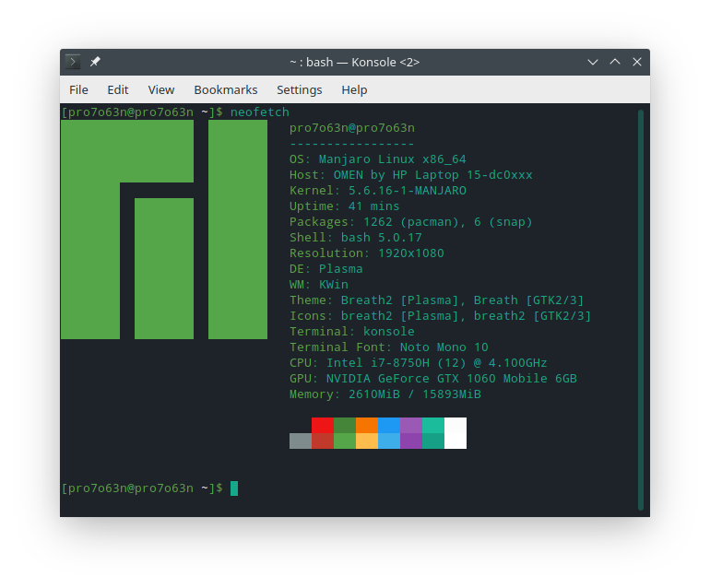Click the 'Host: OMEN by HP Laptop' line
The height and width of the screenshot is (588, 710).
tap(410, 175)
